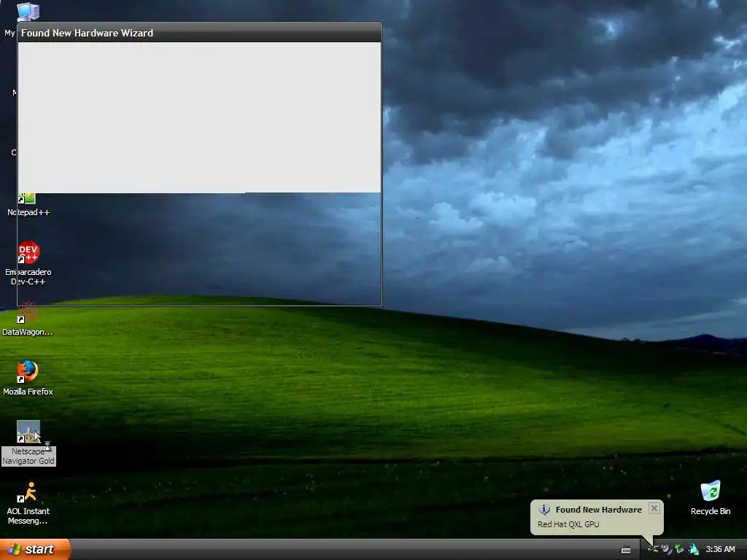Click the 3:36 AM system clock
The image size is (747, 560).
[x=720, y=549]
